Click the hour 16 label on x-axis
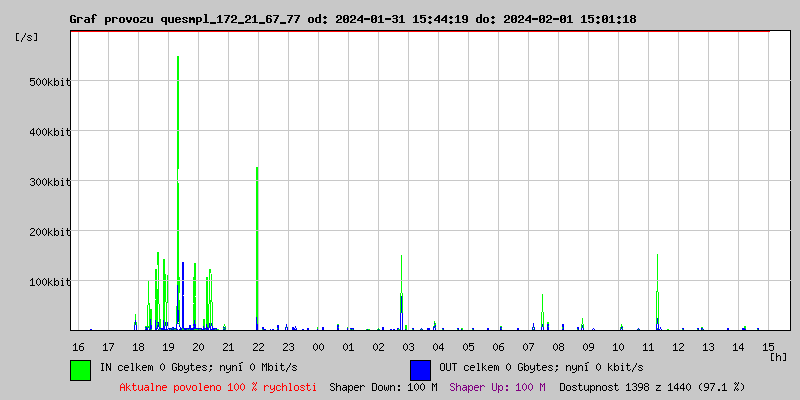 78,347
